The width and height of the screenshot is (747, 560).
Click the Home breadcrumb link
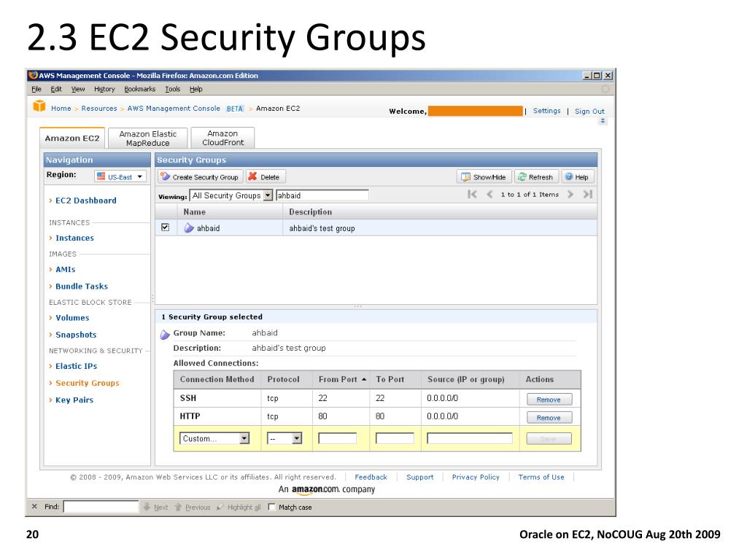pos(61,108)
